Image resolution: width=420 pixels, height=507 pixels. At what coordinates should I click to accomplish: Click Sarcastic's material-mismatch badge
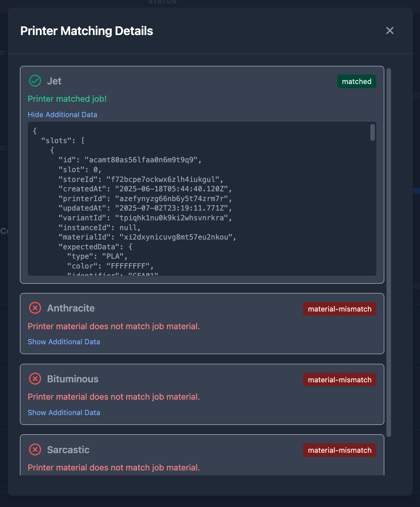[339, 450]
